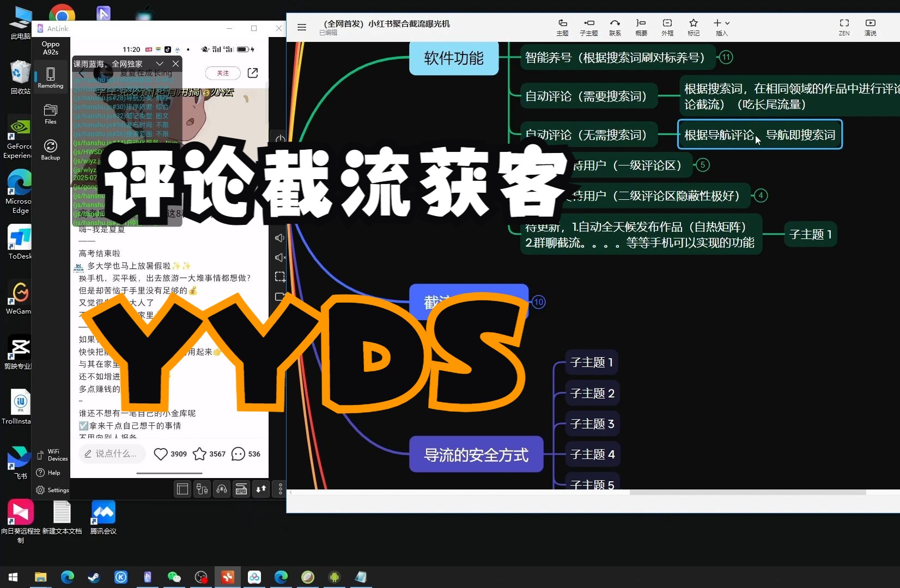
Task: Click the share icon in the phone post header
Action: tap(253, 73)
